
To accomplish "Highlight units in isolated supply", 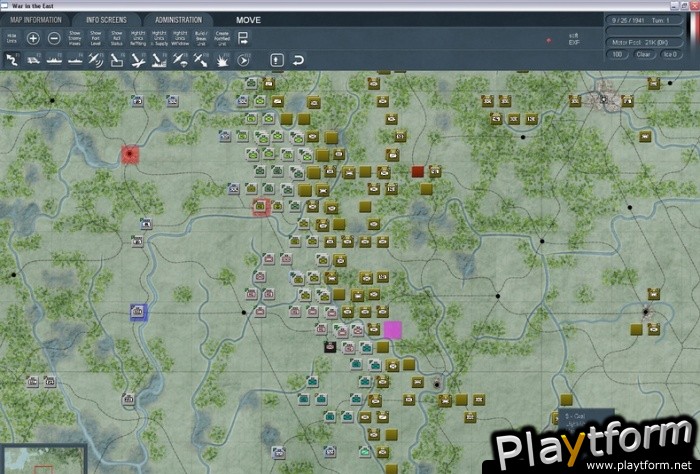I will coord(159,38).
